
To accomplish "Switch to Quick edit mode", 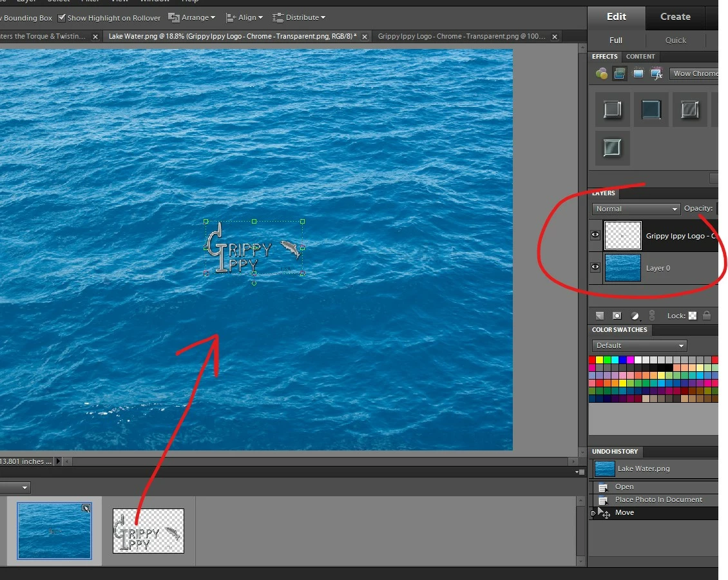I will point(676,41).
